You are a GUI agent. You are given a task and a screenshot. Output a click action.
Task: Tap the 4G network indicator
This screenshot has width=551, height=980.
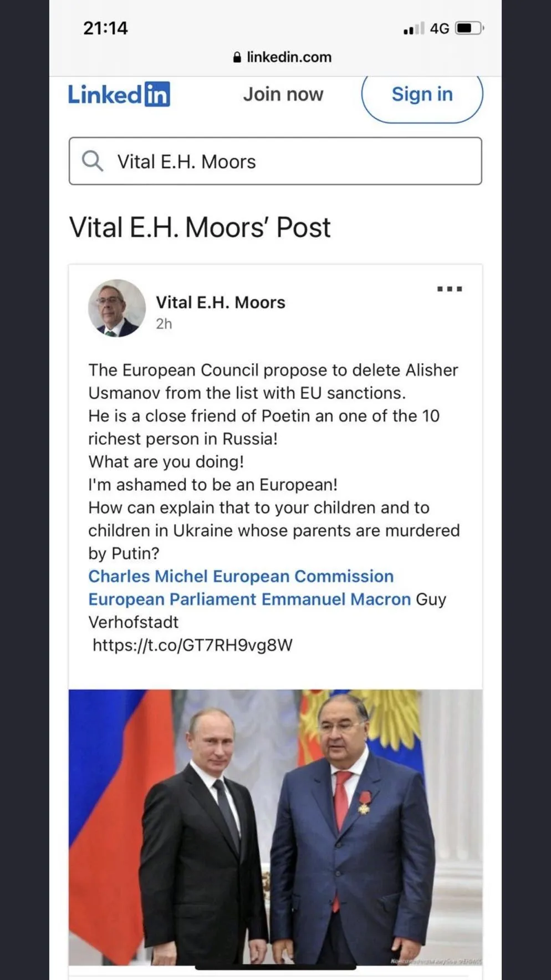(440, 28)
